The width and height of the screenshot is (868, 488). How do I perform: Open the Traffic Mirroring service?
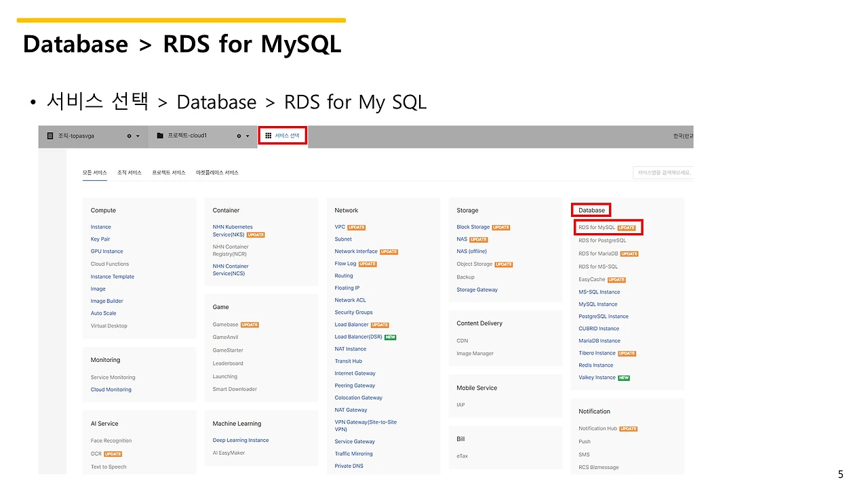(x=353, y=454)
